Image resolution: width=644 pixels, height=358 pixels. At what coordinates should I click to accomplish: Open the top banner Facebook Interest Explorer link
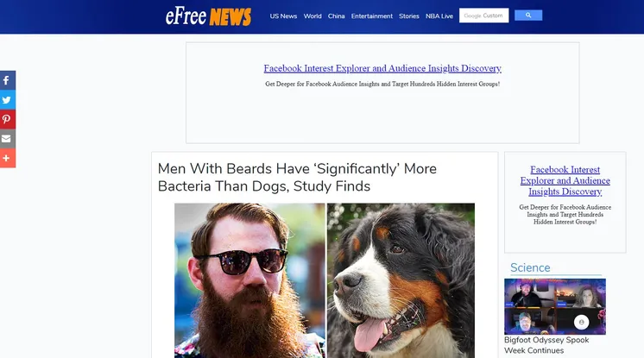382,68
